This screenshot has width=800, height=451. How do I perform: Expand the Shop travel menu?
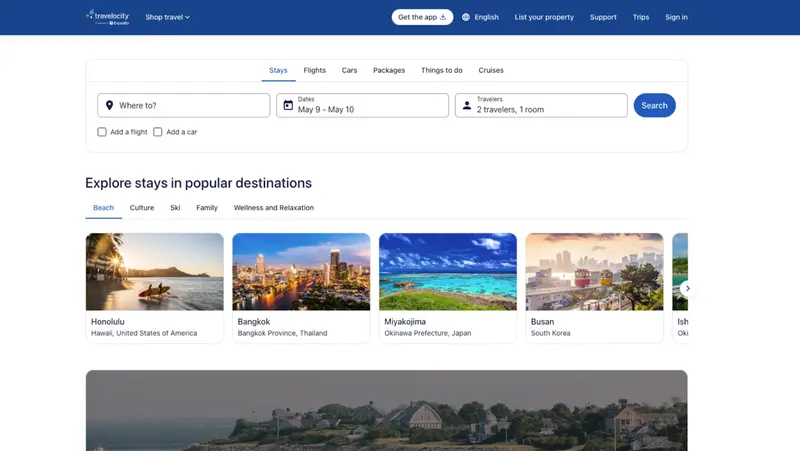coord(167,17)
